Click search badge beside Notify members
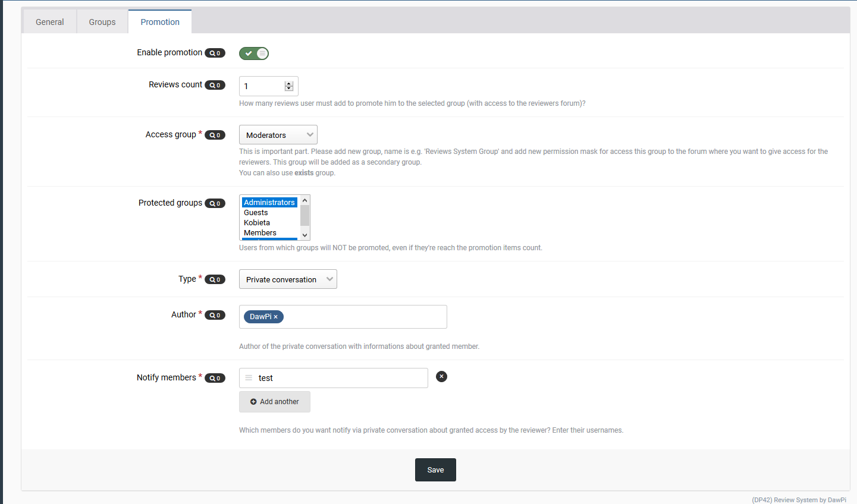Screen dimensions: 857x504 [x=215, y=378]
